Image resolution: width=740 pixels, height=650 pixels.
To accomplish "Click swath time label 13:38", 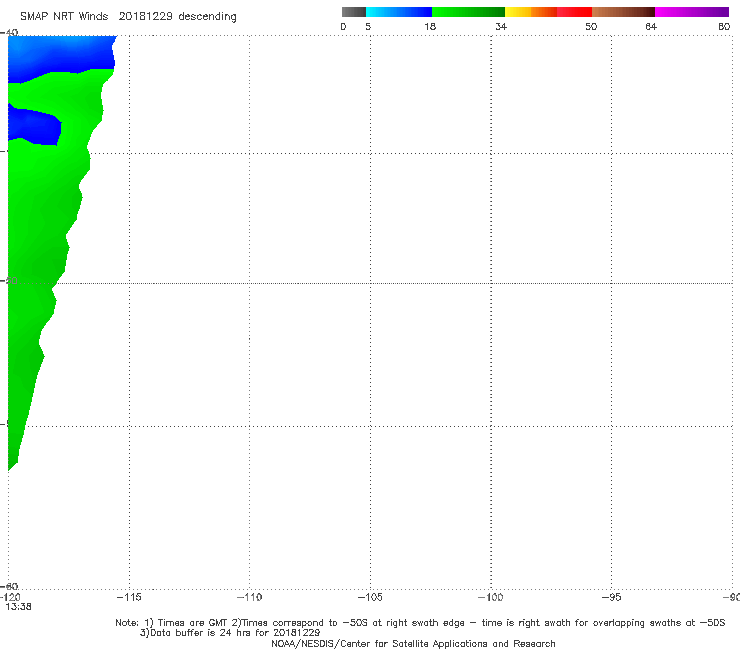I will (x=18, y=607).
